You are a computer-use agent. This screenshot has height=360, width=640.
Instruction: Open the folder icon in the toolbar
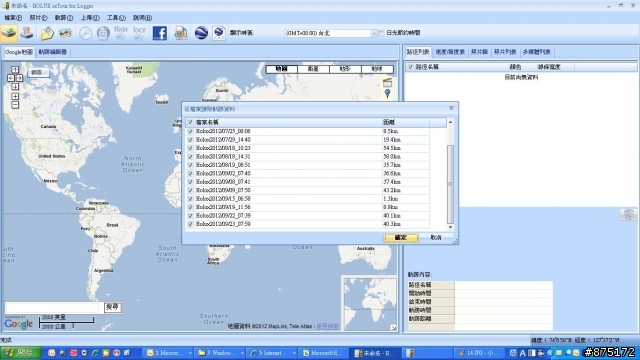(x=47, y=33)
